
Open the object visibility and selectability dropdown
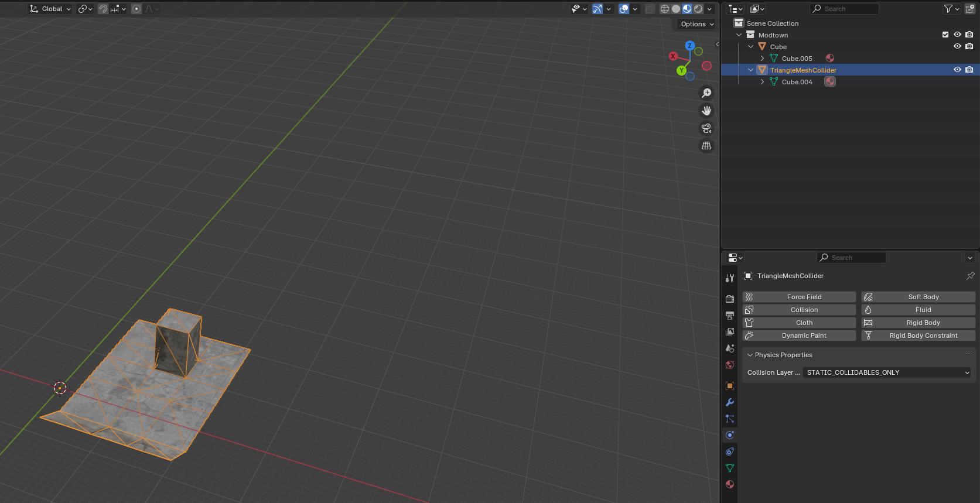579,9
